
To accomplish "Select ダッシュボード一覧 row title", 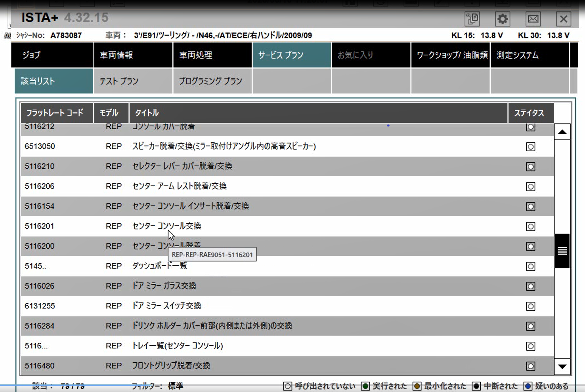I will pyautogui.click(x=159, y=266).
